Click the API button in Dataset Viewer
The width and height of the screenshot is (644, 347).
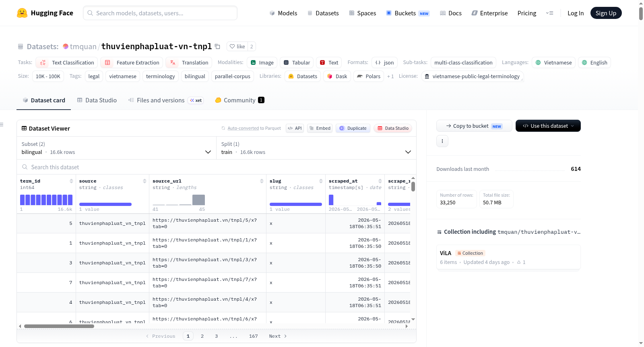coord(295,128)
